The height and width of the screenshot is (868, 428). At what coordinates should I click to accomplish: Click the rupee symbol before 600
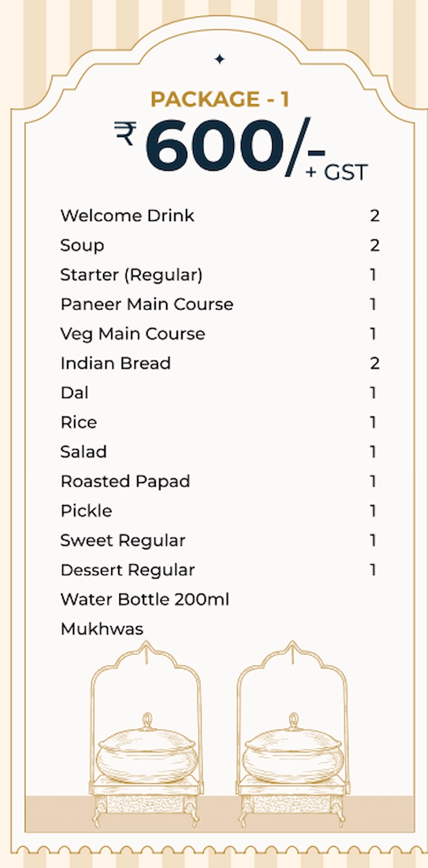click(x=126, y=133)
